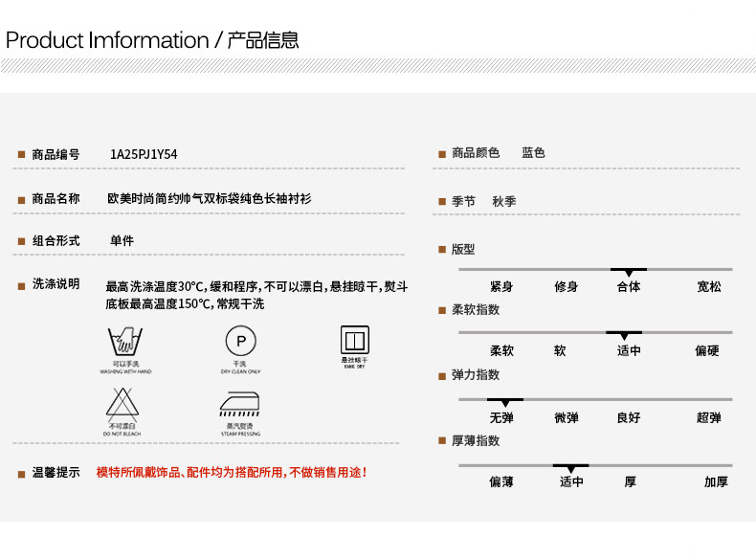Click the 厚 thickness label
Screen dimensions: 756x559
(x=631, y=481)
